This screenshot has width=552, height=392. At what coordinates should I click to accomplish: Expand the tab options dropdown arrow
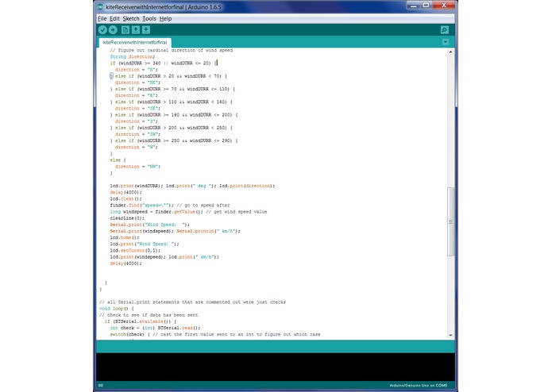[446, 42]
